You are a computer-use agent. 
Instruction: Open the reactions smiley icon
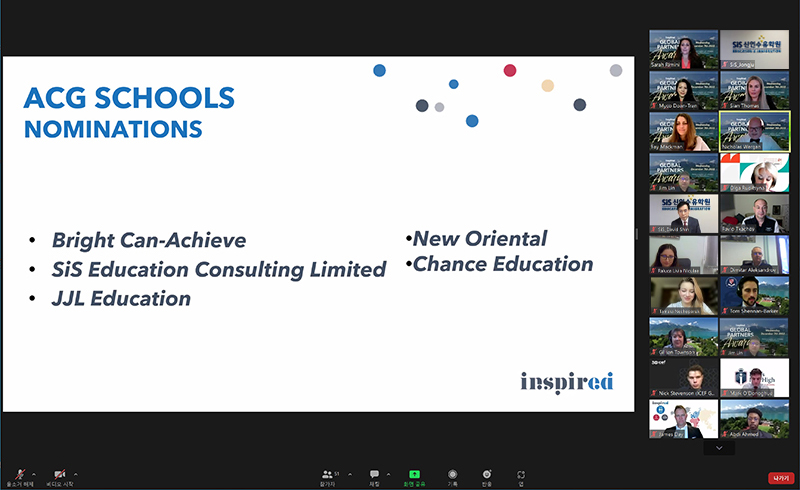(x=487, y=474)
